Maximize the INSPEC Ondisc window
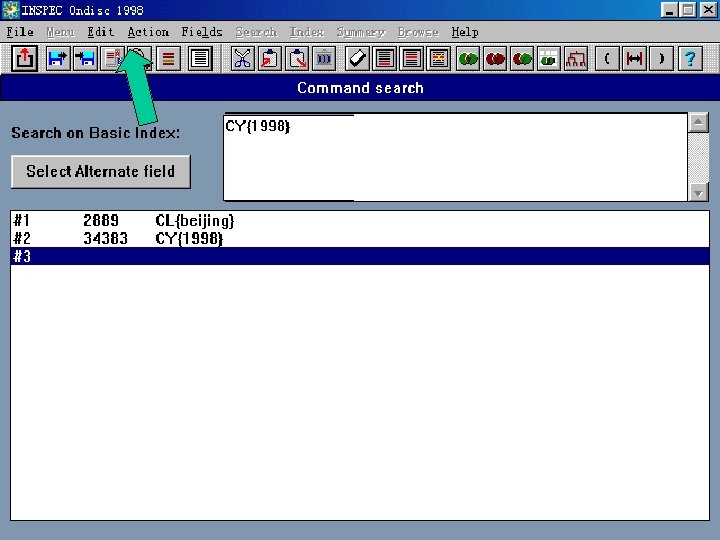 (x=688, y=10)
